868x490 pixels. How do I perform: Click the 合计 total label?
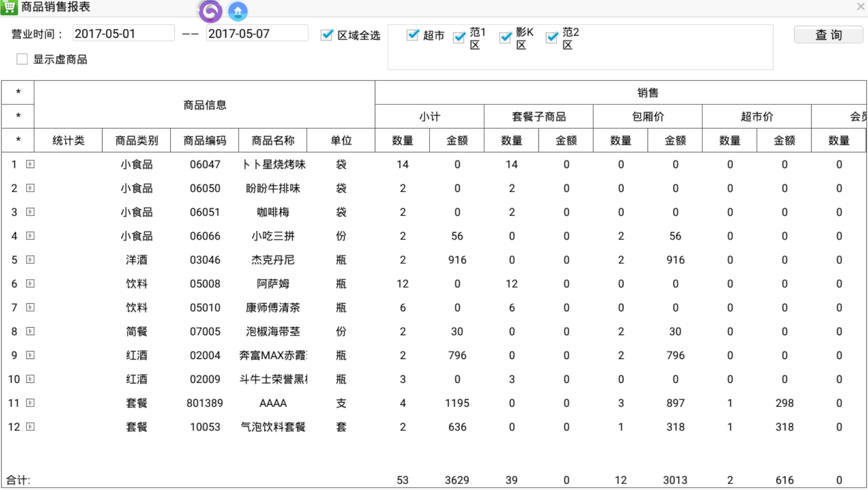18,480
